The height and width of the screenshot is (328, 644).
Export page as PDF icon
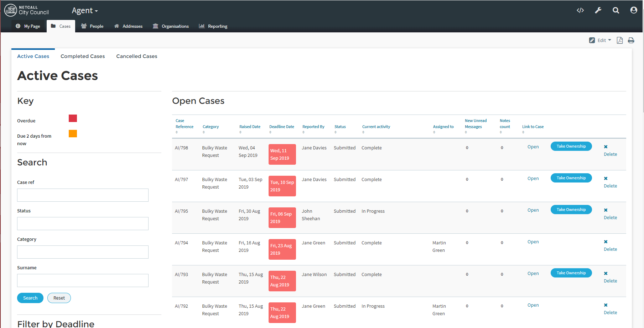[620, 40]
